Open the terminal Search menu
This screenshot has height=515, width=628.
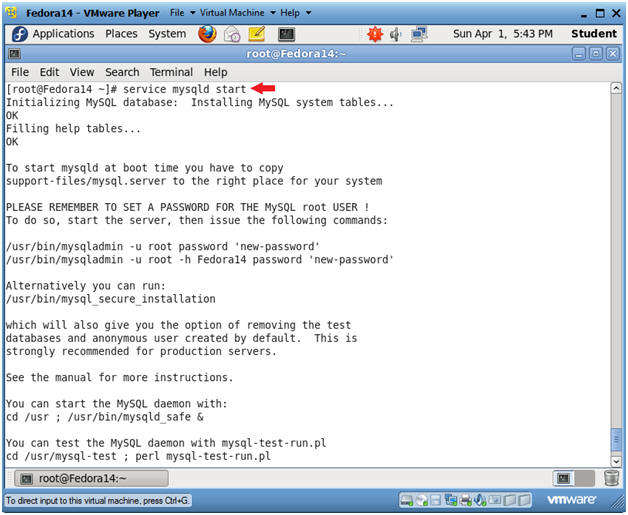coord(122,72)
